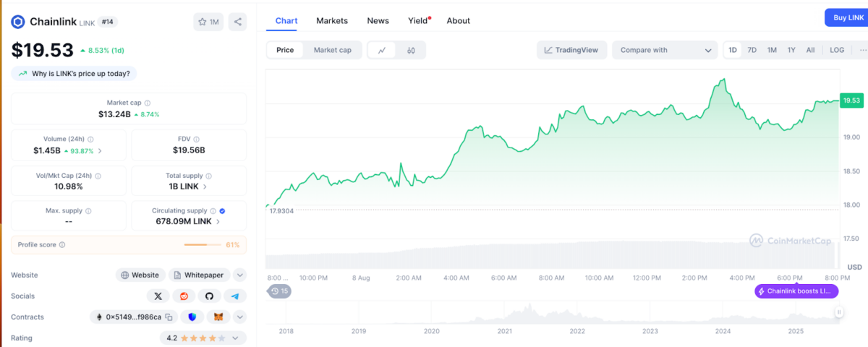Open the News tab

[378, 20]
